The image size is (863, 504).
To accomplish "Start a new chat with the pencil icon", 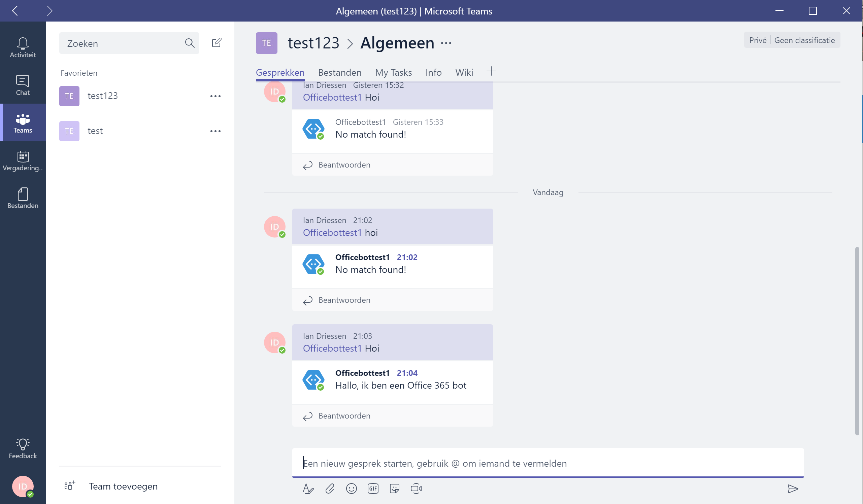I will click(217, 43).
